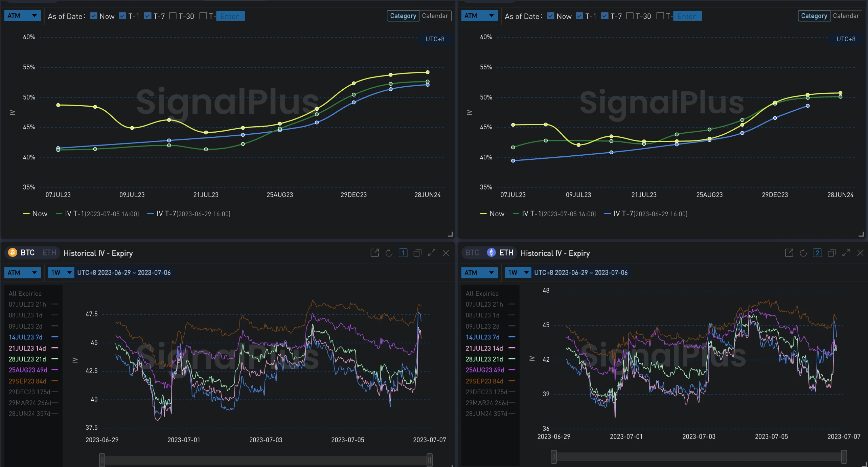Refresh the BTC Historical IV chart
868x467 pixels.
coord(389,253)
